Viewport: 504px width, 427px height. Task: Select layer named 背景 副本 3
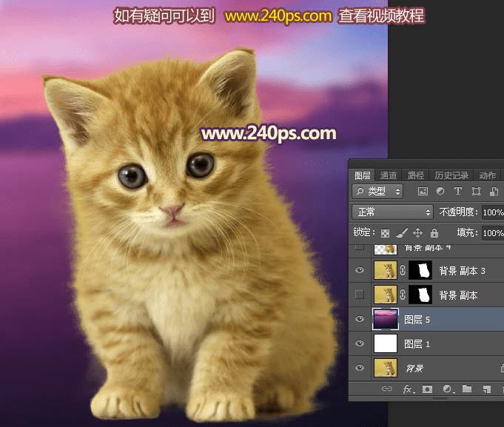463,271
